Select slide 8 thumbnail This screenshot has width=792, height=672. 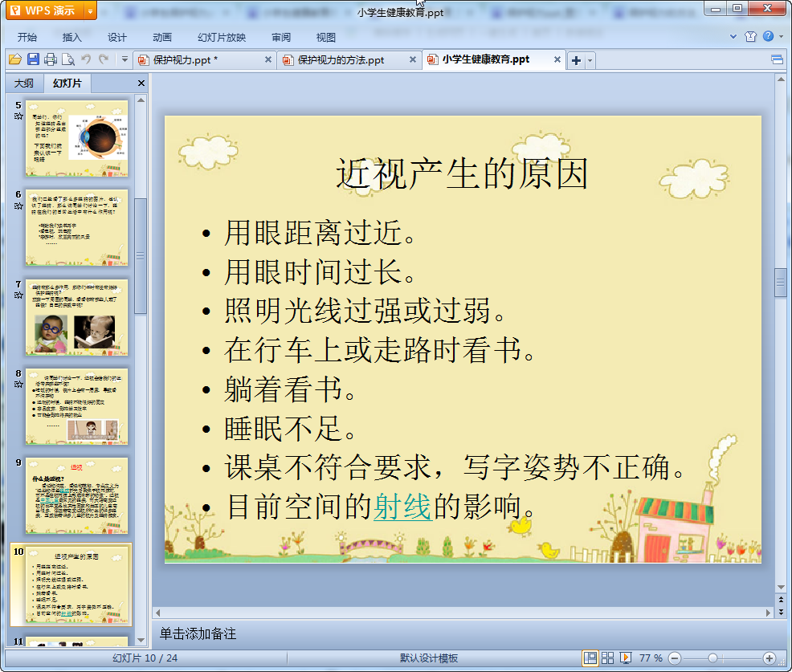click(x=77, y=406)
